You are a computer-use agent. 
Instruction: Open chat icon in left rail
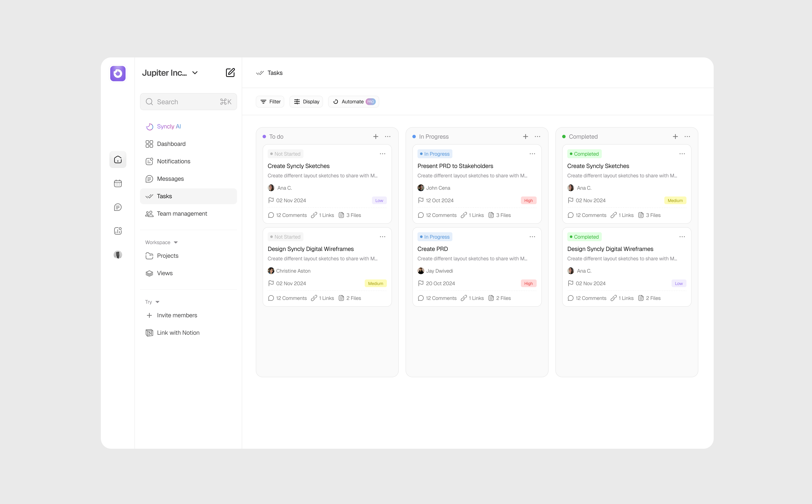tap(118, 207)
